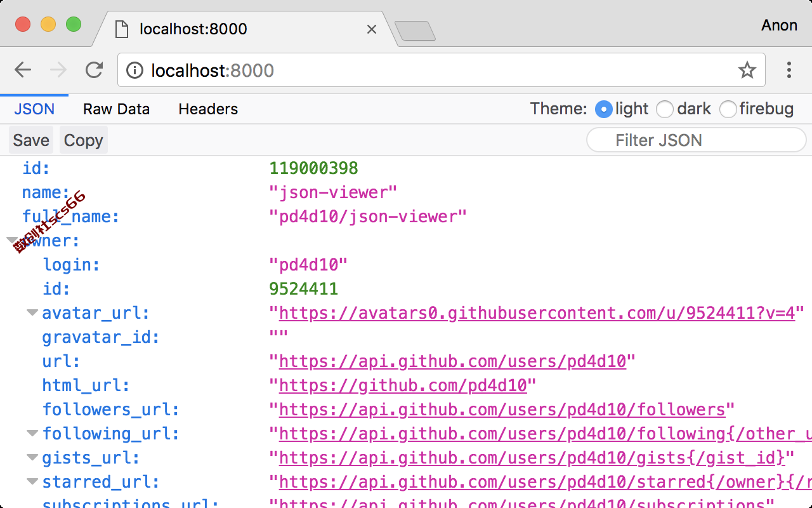Open the pd4d10/following link
Screen dimensions: 812x508
pos(545,434)
